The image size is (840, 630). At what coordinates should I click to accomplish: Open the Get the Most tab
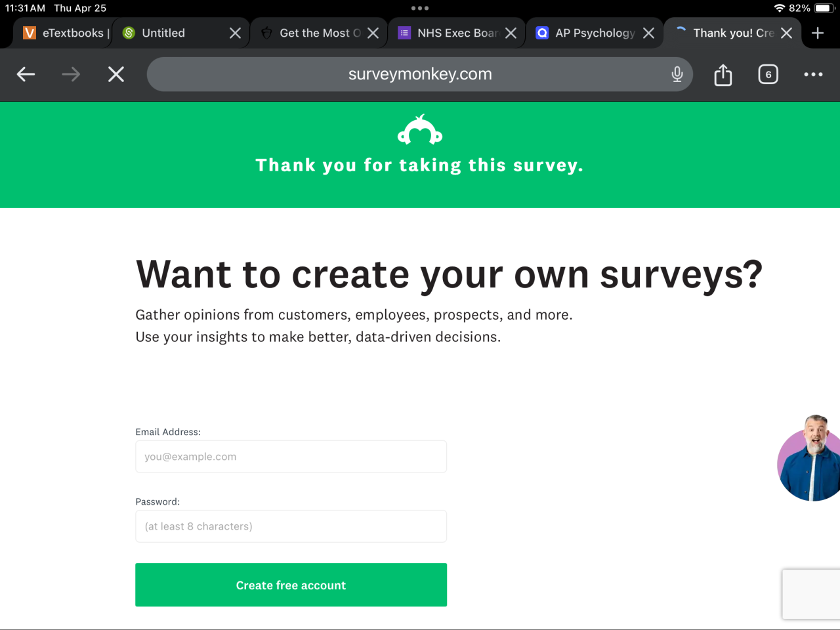[x=312, y=33]
